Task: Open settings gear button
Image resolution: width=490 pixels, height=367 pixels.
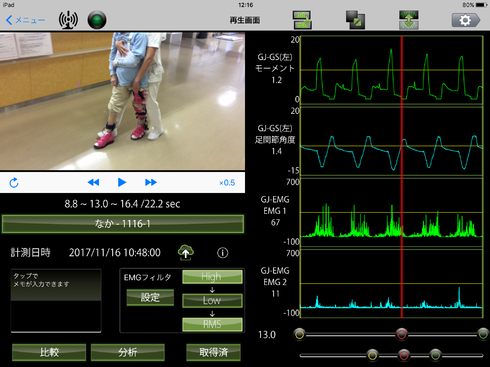Action: [x=466, y=20]
